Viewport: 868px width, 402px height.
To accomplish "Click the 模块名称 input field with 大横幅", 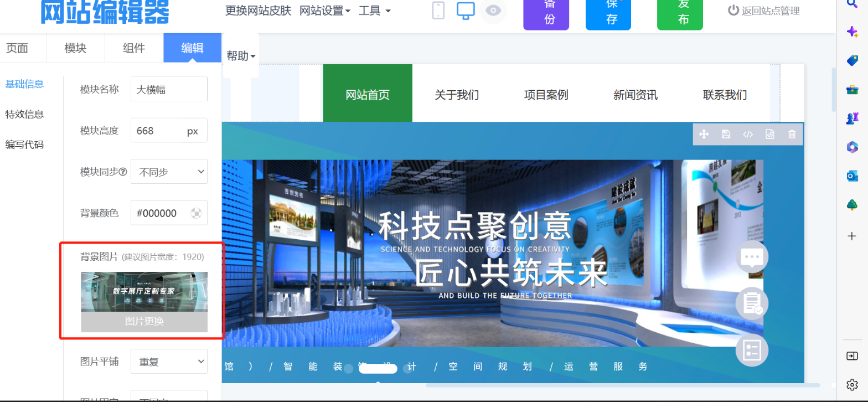I will coord(169,89).
